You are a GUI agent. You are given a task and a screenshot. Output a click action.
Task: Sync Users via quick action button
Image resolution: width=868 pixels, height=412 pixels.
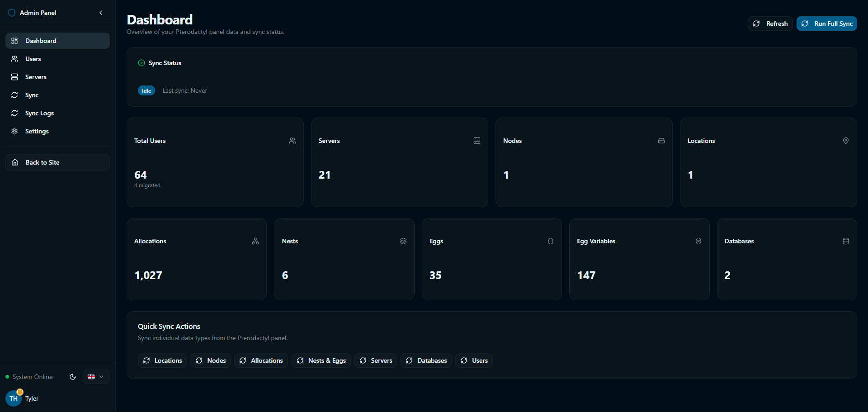coord(474,360)
